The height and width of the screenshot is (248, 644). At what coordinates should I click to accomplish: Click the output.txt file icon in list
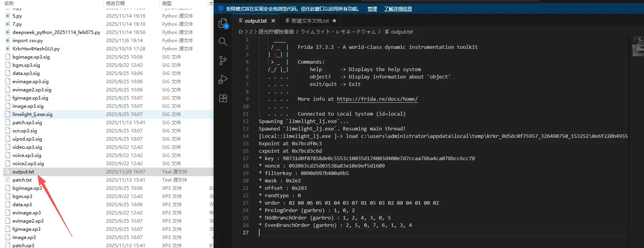click(7, 172)
